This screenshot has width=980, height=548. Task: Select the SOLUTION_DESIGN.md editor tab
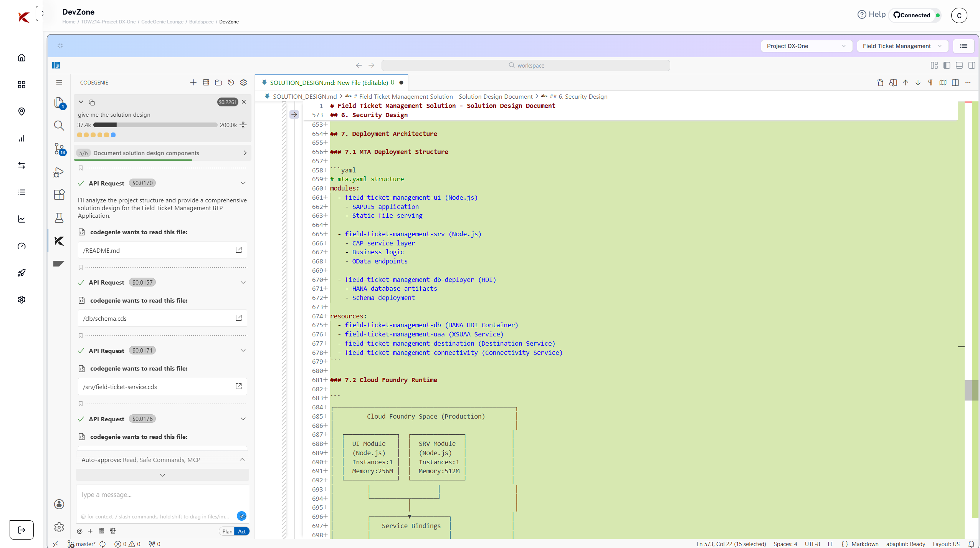pyautogui.click(x=329, y=83)
